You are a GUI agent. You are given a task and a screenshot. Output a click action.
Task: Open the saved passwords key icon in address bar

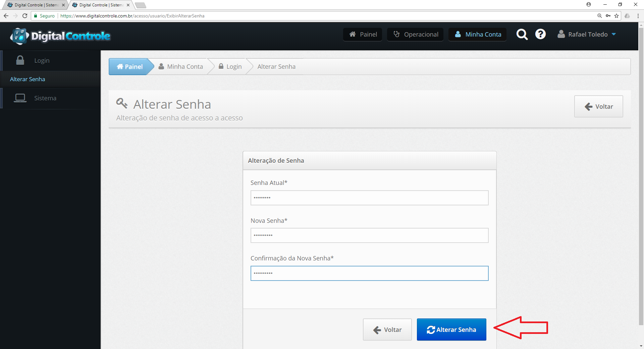tap(608, 16)
